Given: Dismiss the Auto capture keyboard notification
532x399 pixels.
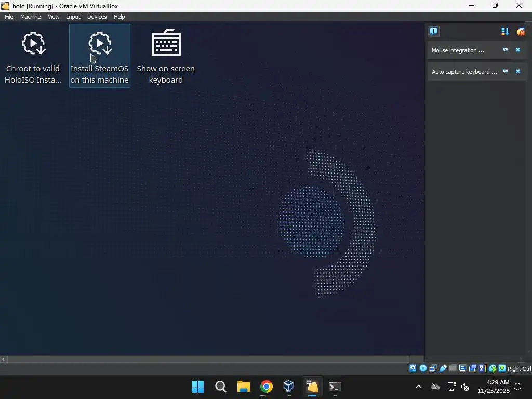Looking at the screenshot, I should 518,71.
